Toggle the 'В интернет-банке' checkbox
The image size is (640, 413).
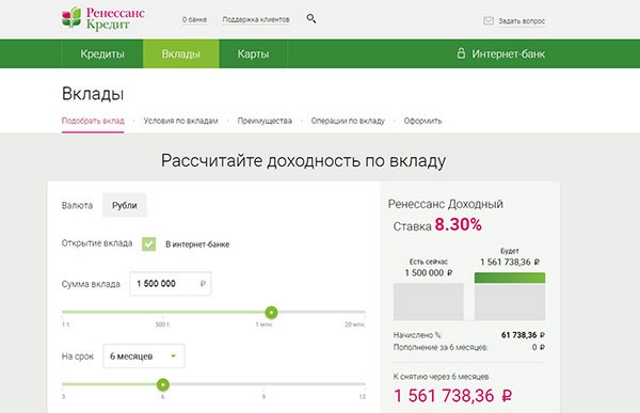pos(149,244)
